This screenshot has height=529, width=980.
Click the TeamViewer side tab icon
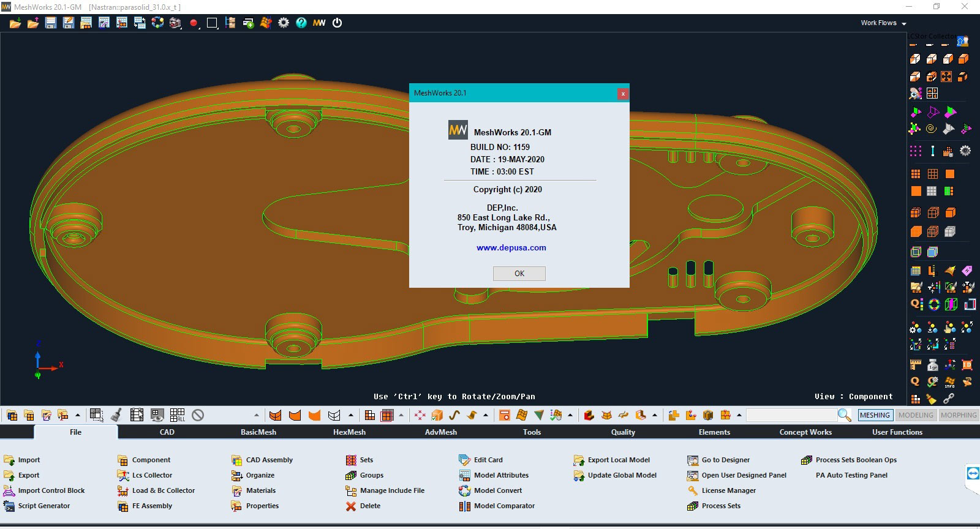(972, 473)
